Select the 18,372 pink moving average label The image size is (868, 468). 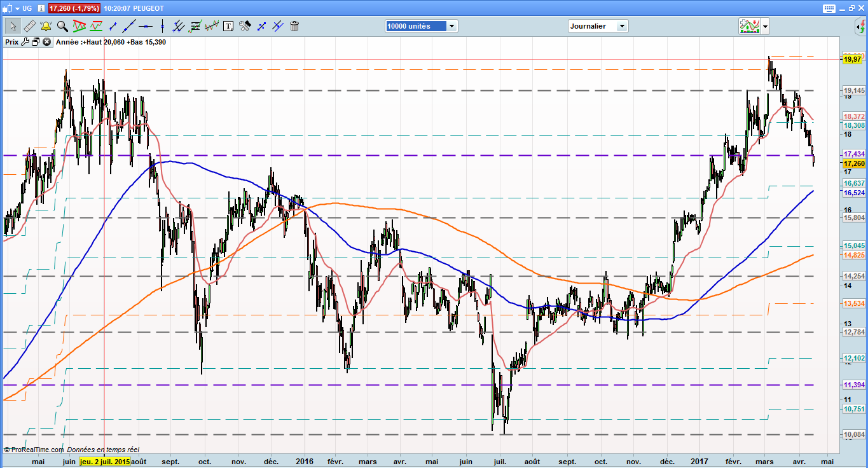(854, 117)
